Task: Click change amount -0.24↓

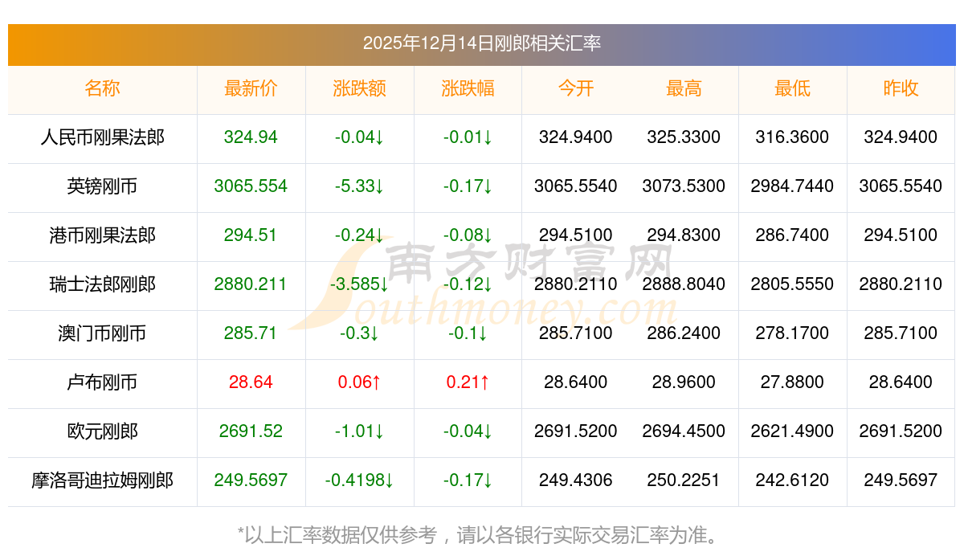Action: point(360,235)
